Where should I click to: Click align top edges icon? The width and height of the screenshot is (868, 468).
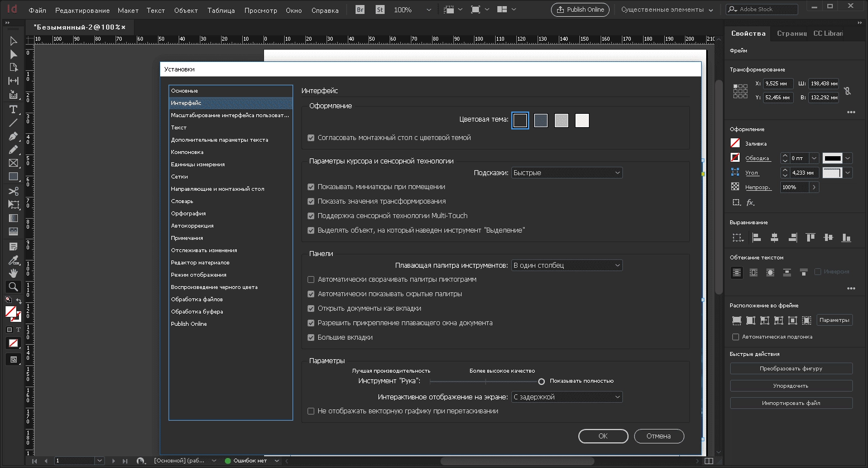tap(811, 238)
